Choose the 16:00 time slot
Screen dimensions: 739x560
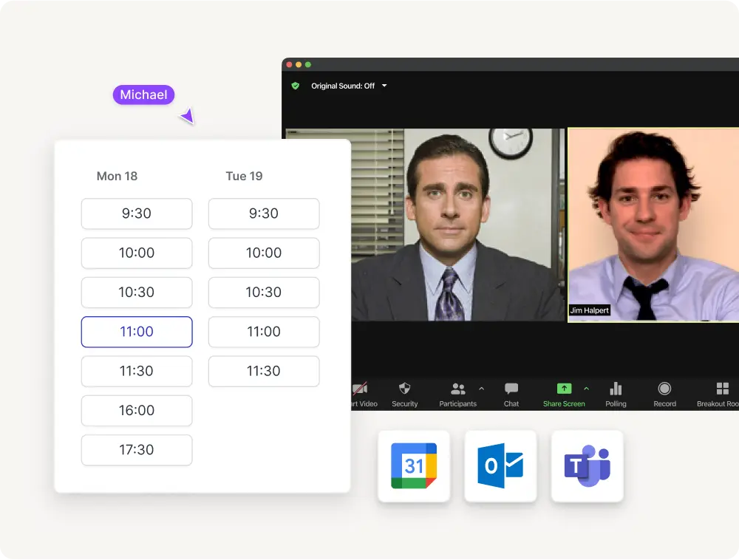(x=137, y=411)
